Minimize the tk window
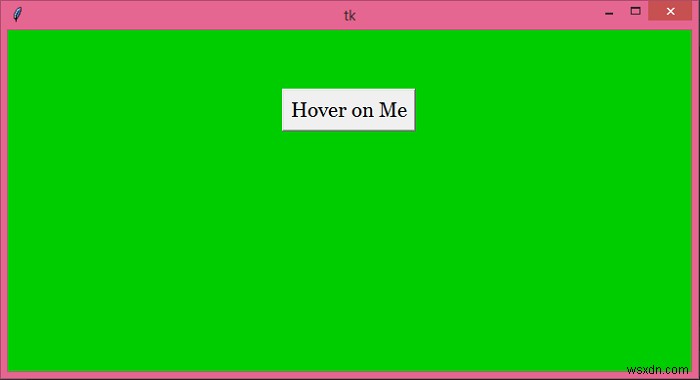The image size is (700, 380). [x=609, y=12]
